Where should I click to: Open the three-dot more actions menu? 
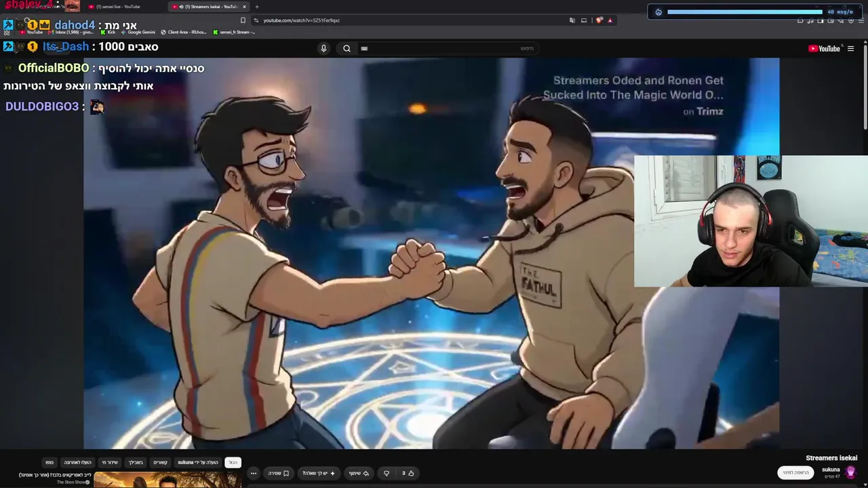(x=253, y=473)
